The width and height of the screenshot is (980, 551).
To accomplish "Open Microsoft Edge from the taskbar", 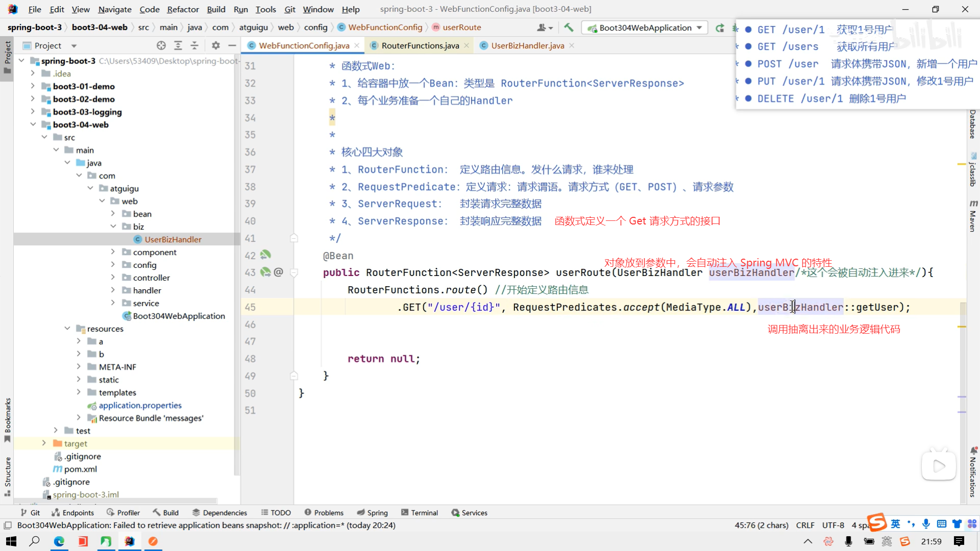I will point(59,541).
